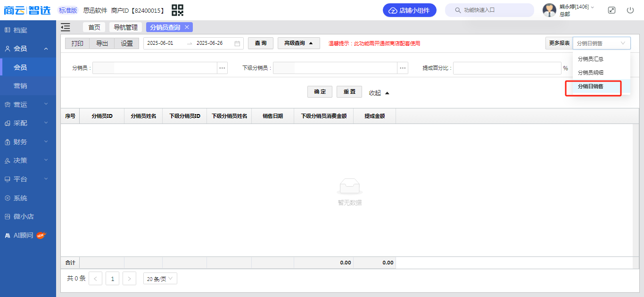The height and width of the screenshot is (297, 644).
Task: Run the 查询 search button
Action: tap(261, 43)
